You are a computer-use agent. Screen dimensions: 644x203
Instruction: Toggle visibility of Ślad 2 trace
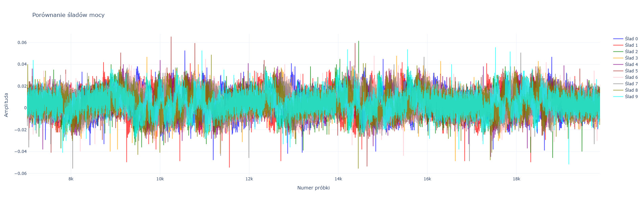(x=631, y=52)
